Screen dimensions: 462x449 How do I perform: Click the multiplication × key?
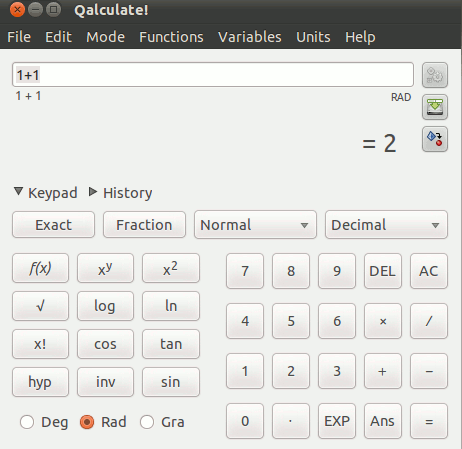[383, 321]
